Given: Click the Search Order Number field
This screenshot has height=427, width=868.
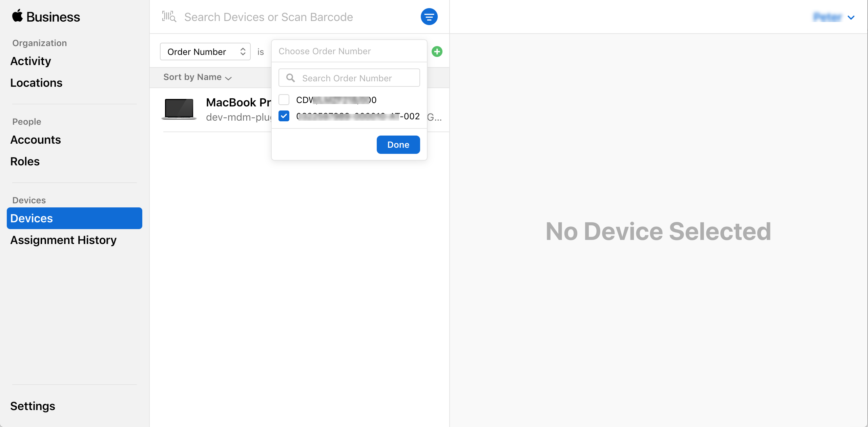Looking at the screenshot, I should click(x=349, y=78).
